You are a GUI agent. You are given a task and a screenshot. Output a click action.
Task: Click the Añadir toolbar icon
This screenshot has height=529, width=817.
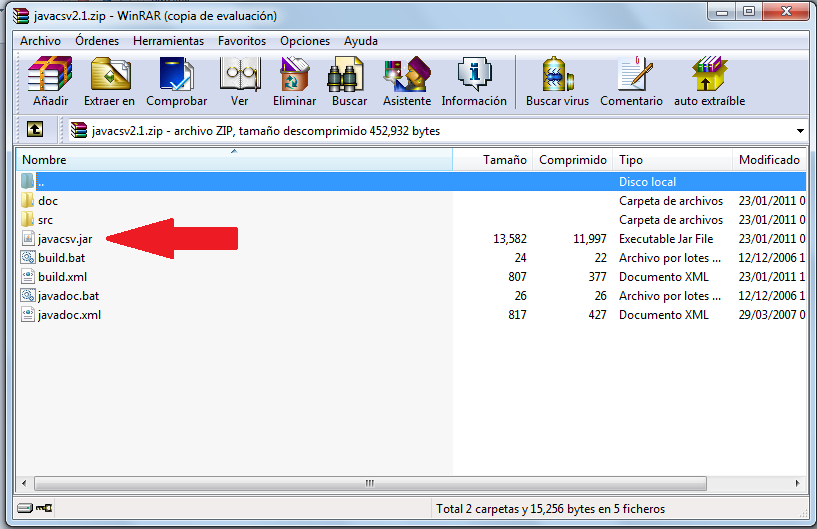pyautogui.click(x=49, y=82)
